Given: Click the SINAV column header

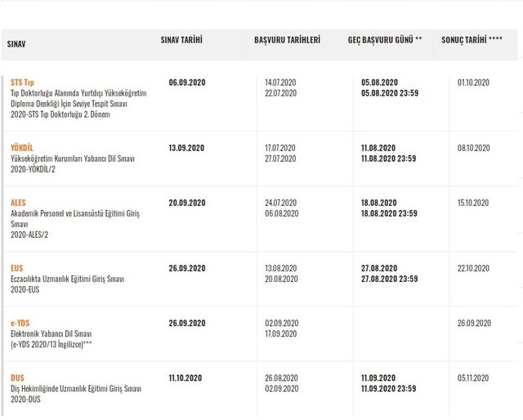Looking at the screenshot, I should (16, 44).
